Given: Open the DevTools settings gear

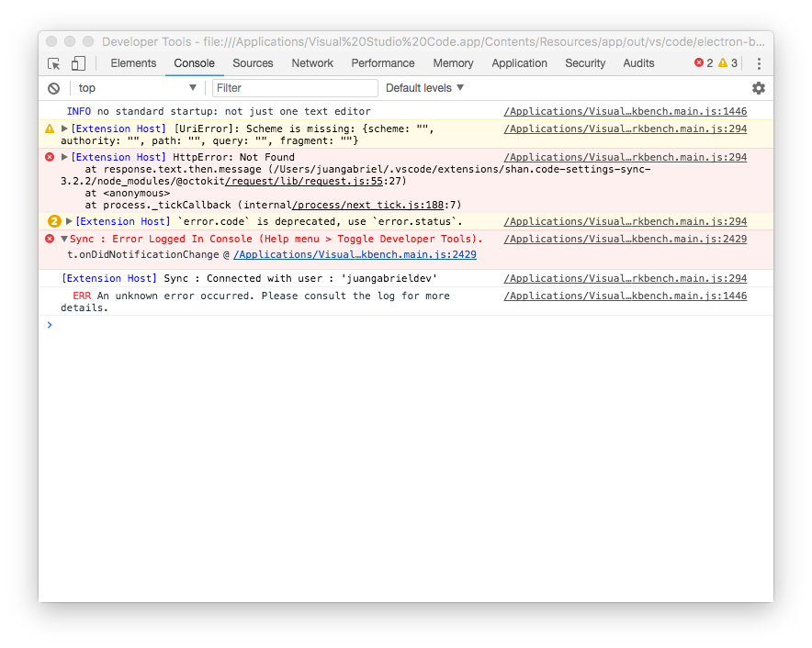Looking at the screenshot, I should click(759, 87).
